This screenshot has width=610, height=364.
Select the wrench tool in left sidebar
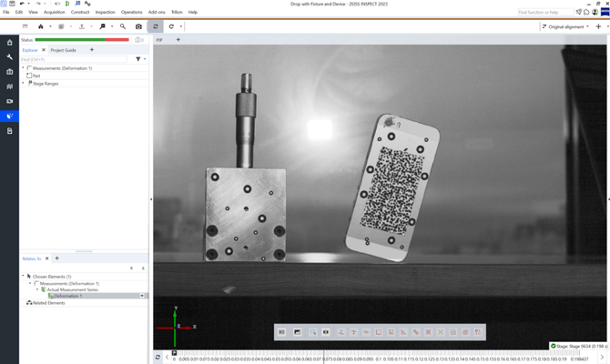[9, 57]
